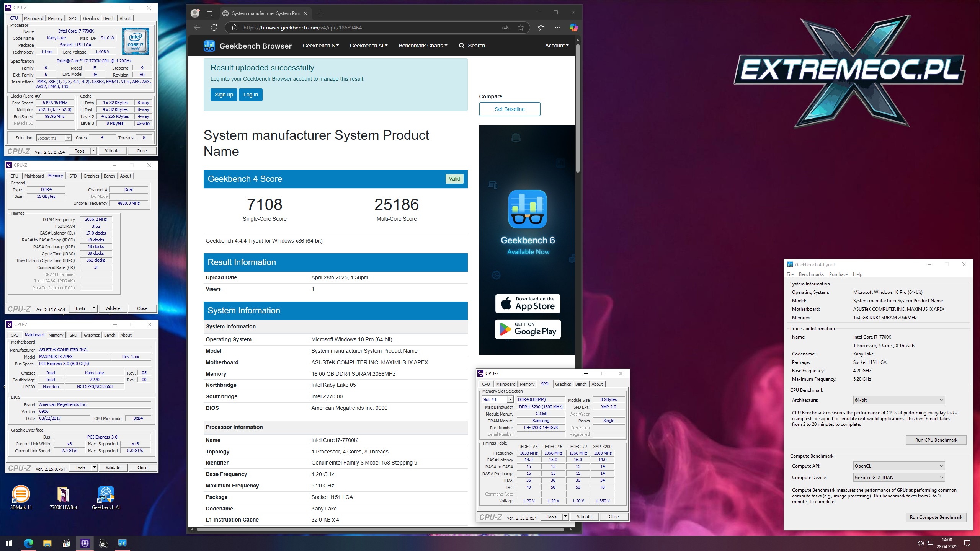Open the tab actions menu icon

pyautogui.click(x=209, y=13)
